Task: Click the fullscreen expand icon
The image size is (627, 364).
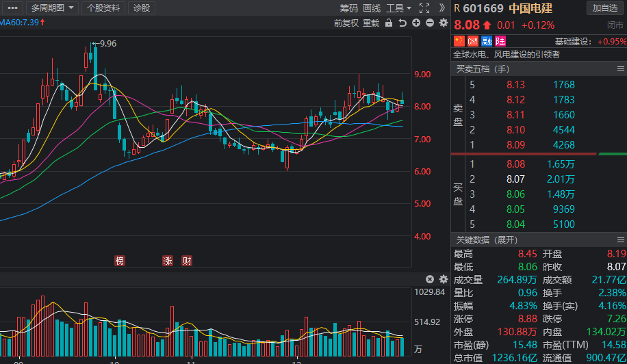Action: click(x=424, y=8)
